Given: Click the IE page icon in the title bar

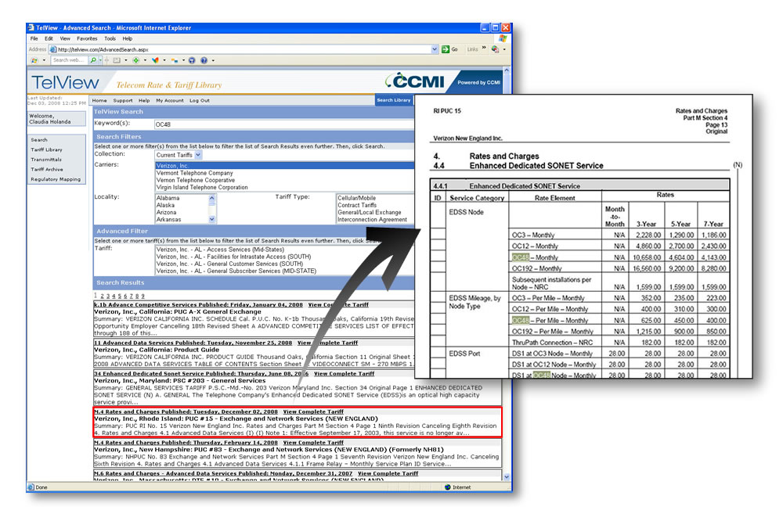Looking at the screenshot, I should (31, 27).
